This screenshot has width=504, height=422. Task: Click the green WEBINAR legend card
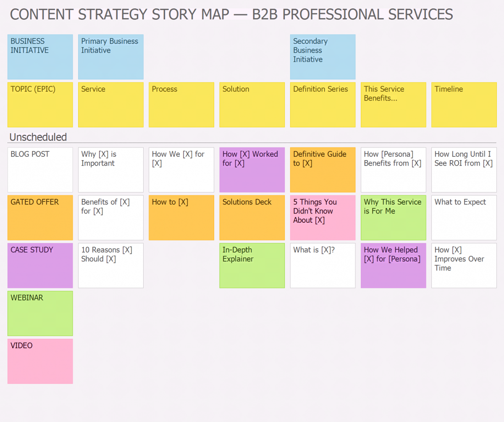pyautogui.click(x=40, y=314)
